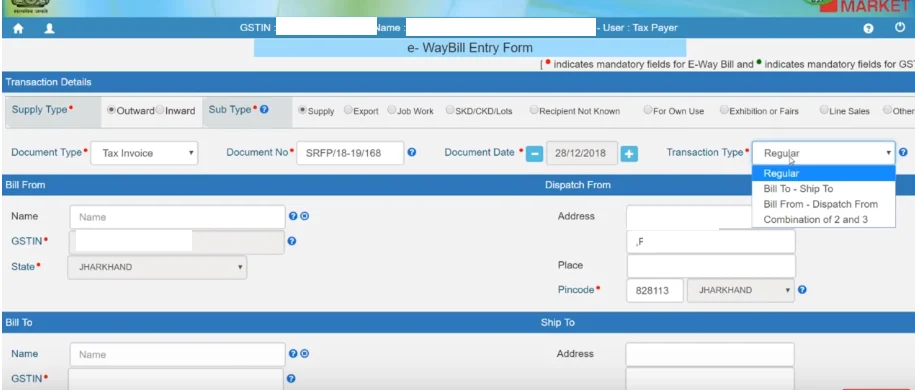Click the Bill To GSTIN field

176,379
